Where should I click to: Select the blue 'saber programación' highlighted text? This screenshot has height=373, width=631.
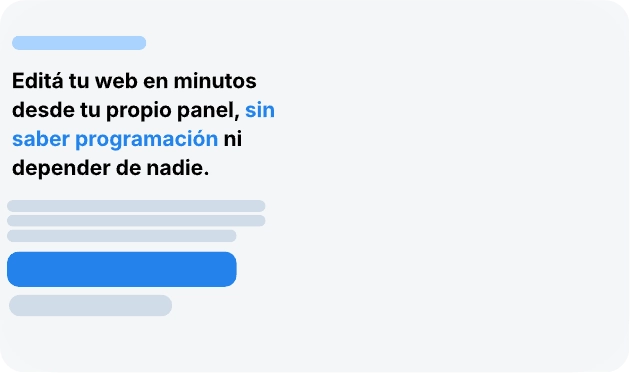point(115,139)
